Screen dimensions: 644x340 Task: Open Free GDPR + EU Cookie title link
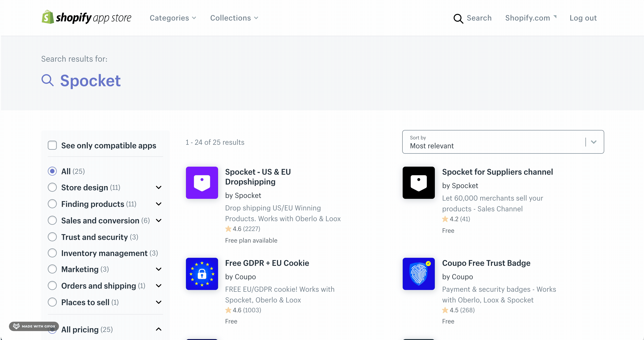tap(267, 263)
